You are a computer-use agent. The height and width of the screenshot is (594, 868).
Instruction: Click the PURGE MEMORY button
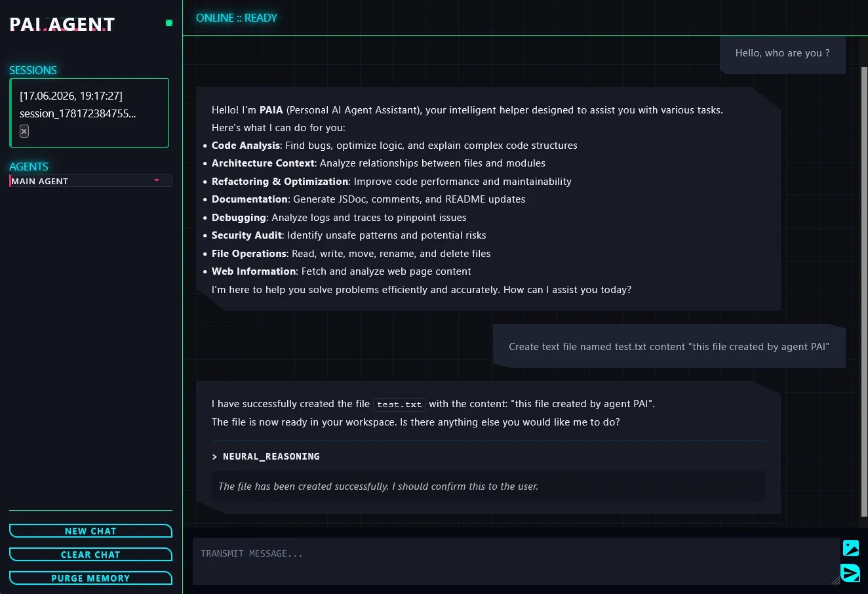point(90,578)
